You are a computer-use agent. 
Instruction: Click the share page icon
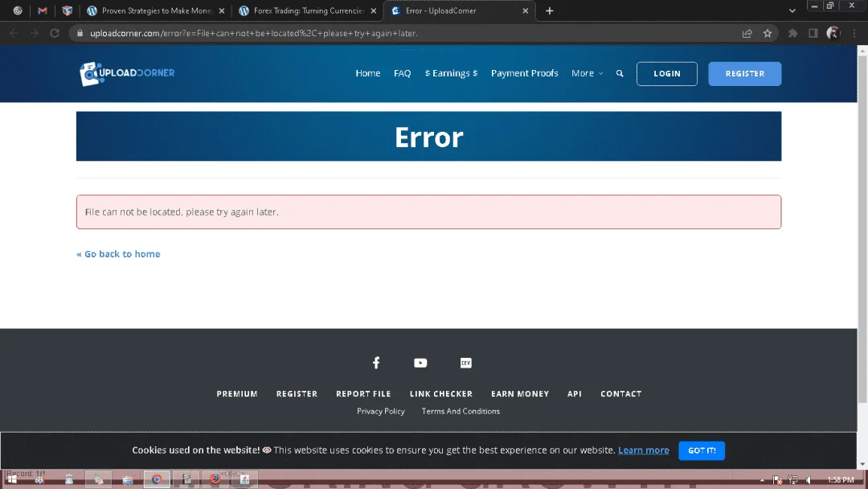747,33
